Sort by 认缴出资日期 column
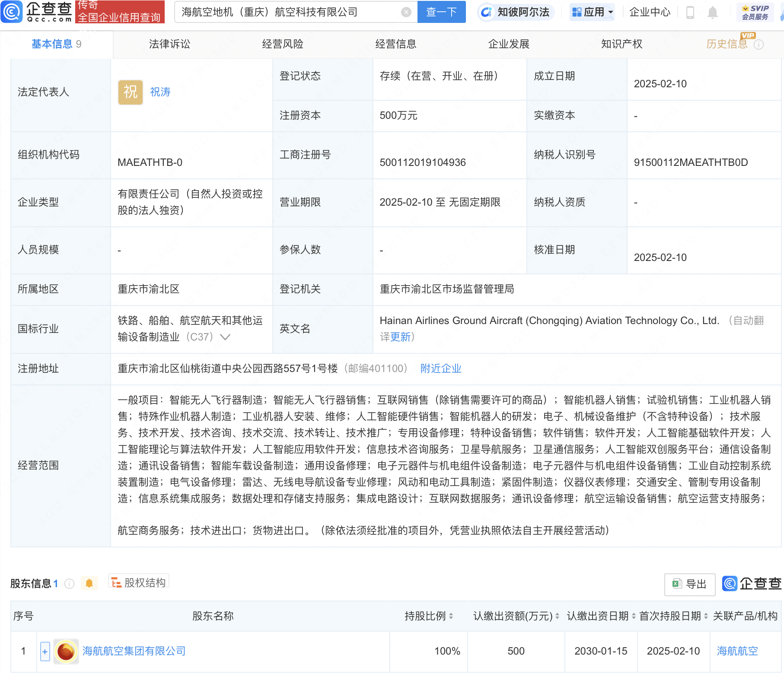This screenshot has width=784, height=674. coord(634,616)
